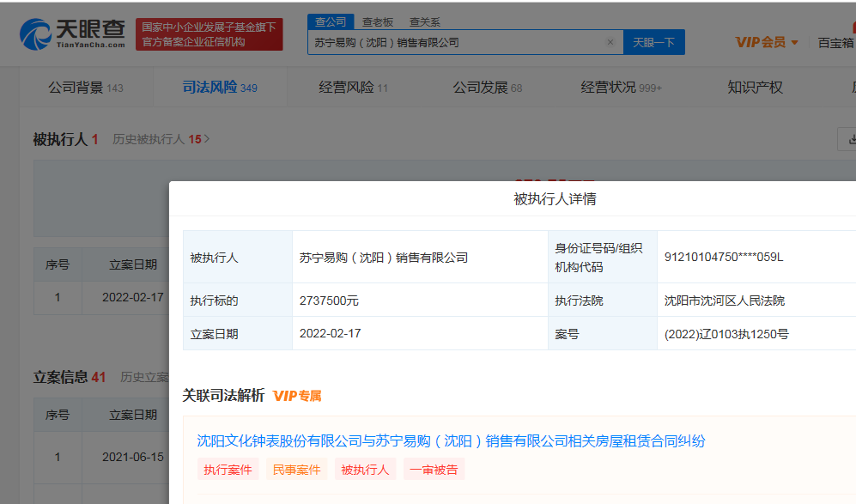Click the 历史立案 link beside 立案信息
Viewport: 856px width, 504px height.
click(144, 377)
